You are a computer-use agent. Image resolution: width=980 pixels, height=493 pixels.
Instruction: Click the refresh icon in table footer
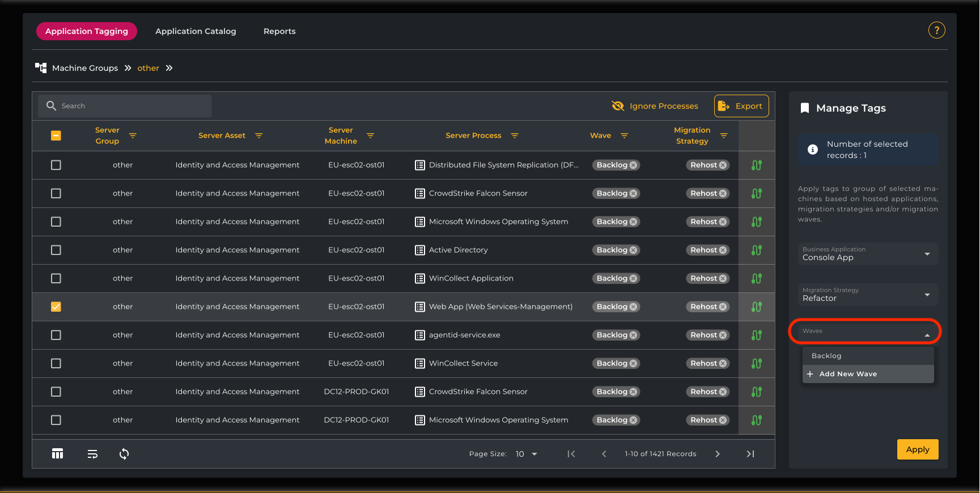click(124, 453)
